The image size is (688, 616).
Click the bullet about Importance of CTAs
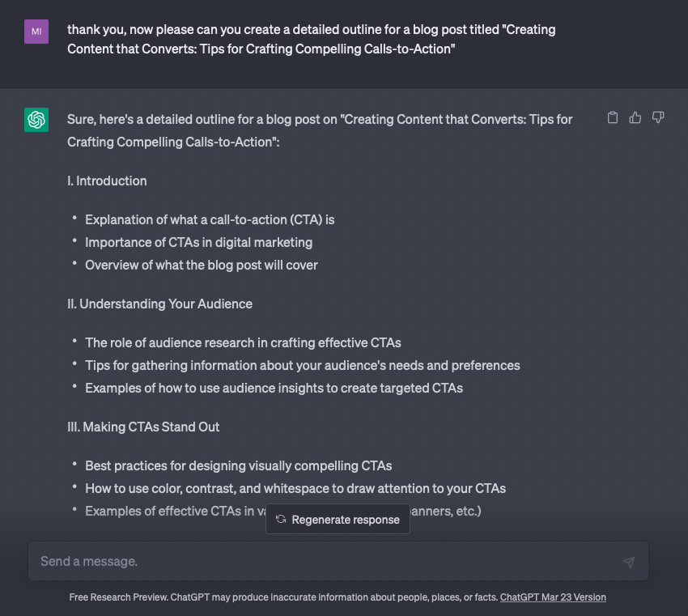pos(199,243)
